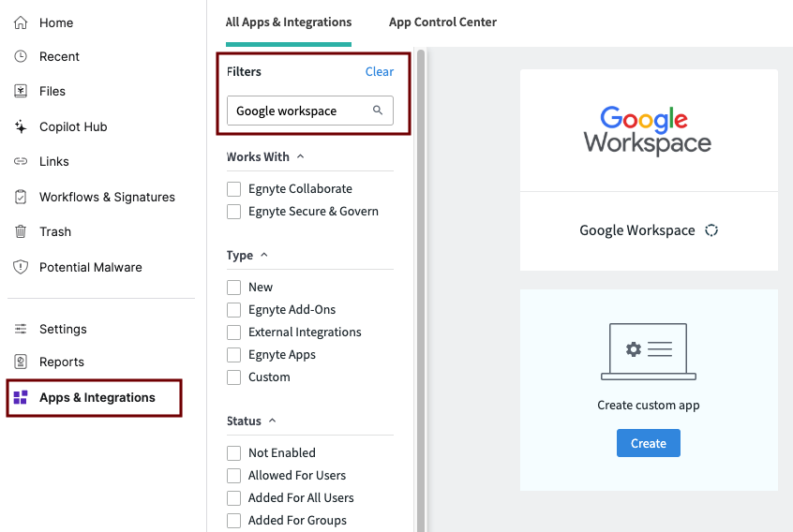Click the Trash bin icon

click(x=21, y=231)
